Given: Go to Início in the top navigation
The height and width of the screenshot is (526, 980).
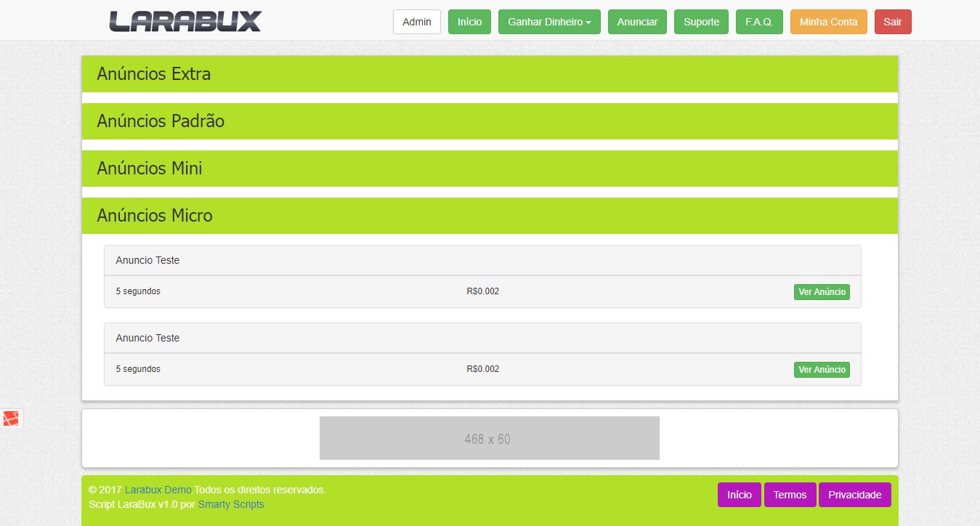Looking at the screenshot, I should point(470,22).
